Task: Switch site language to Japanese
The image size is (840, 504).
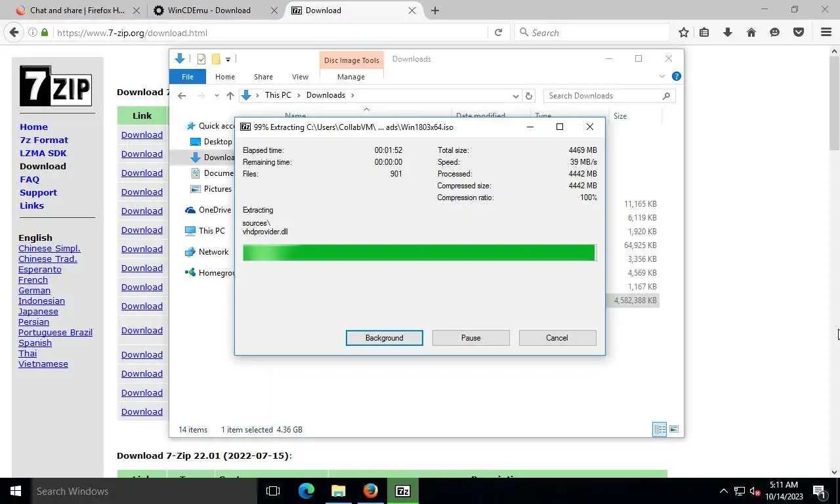Action: coord(38,312)
